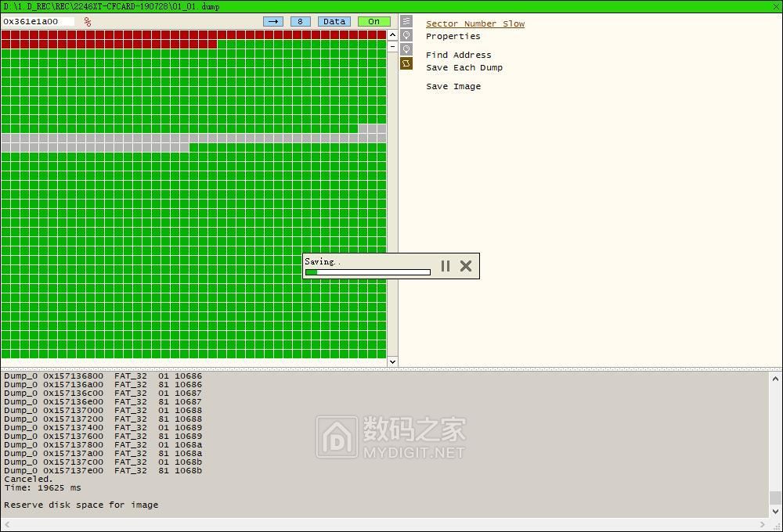Toggle the Data mode button
783x532 pixels.
click(334, 21)
